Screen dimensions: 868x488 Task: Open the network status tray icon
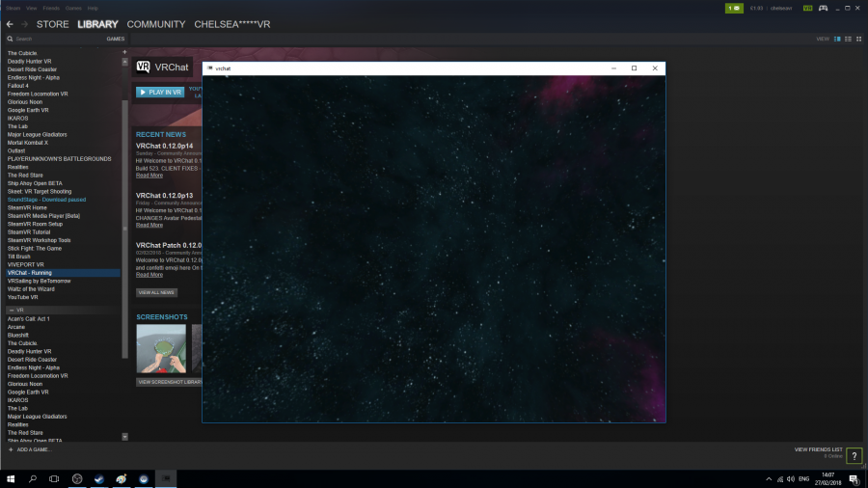(x=780, y=479)
